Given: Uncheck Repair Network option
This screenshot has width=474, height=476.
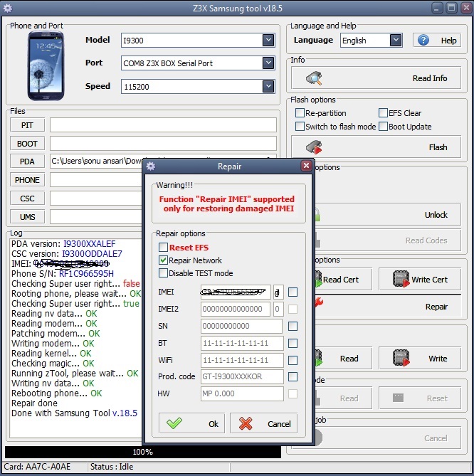Looking at the screenshot, I should (x=164, y=260).
